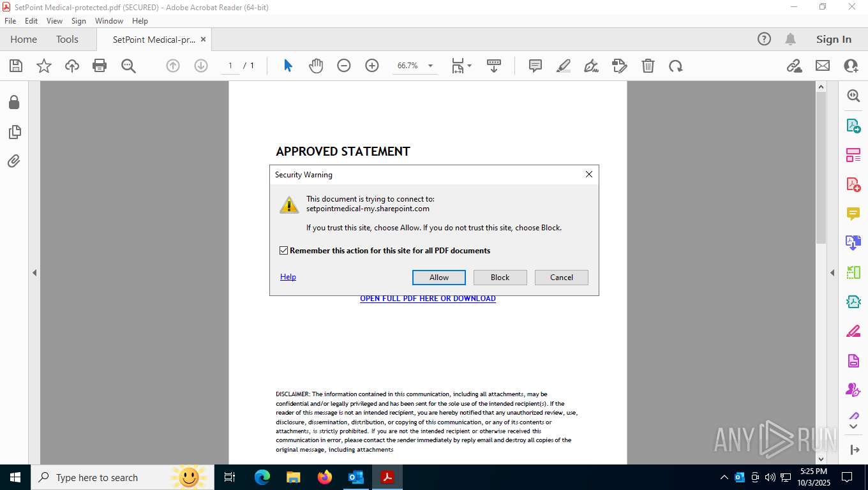This screenshot has width=868, height=490.
Task: Collapse the right tools pane arrow
Action: (832, 272)
